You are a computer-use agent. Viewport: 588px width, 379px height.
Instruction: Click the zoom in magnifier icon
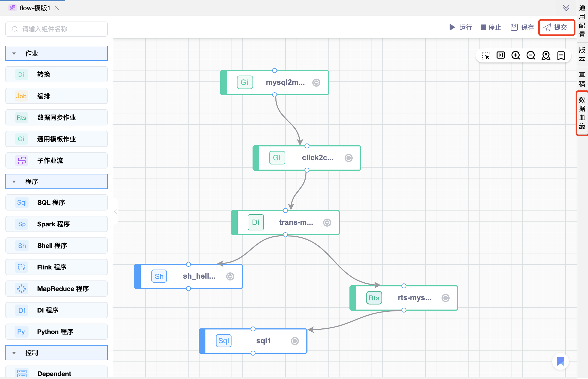coord(516,55)
